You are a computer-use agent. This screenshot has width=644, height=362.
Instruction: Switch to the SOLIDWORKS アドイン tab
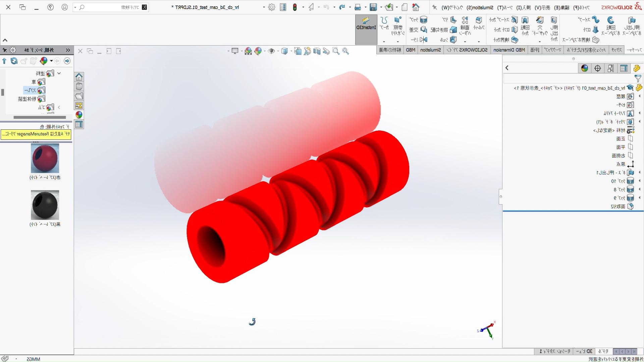pos(467,50)
